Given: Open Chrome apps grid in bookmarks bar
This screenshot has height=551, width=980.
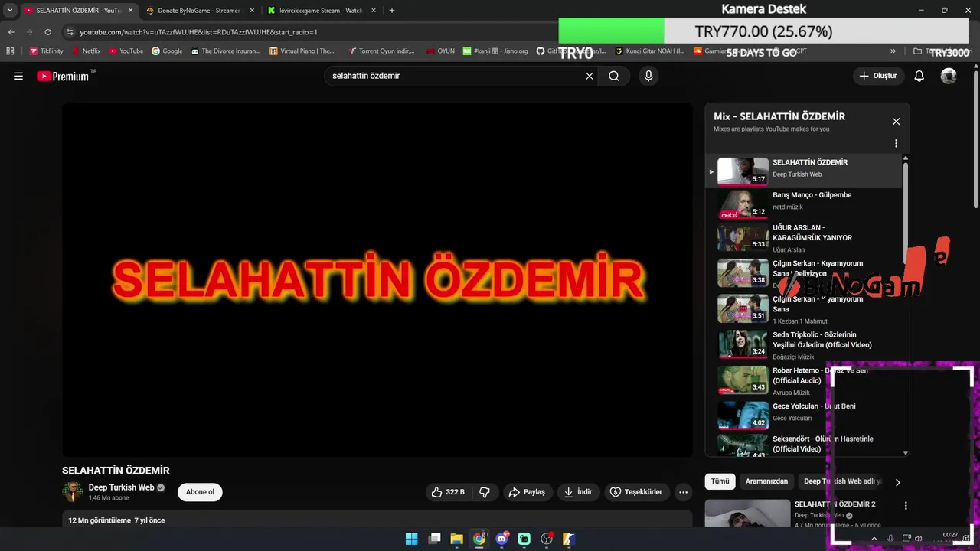Looking at the screenshot, I should 10,51.
